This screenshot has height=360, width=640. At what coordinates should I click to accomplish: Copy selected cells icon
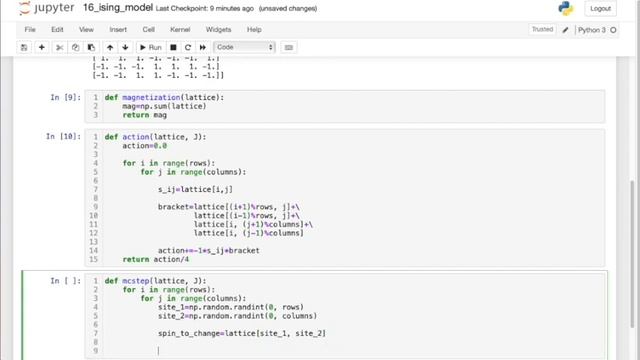click(x=76, y=47)
